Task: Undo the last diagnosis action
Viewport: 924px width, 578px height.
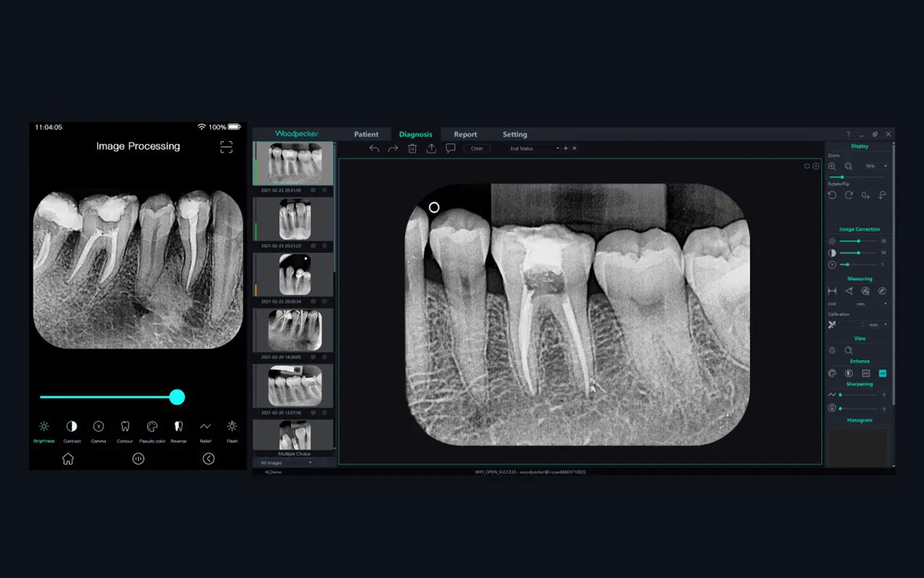Action: pyautogui.click(x=374, y=148)
